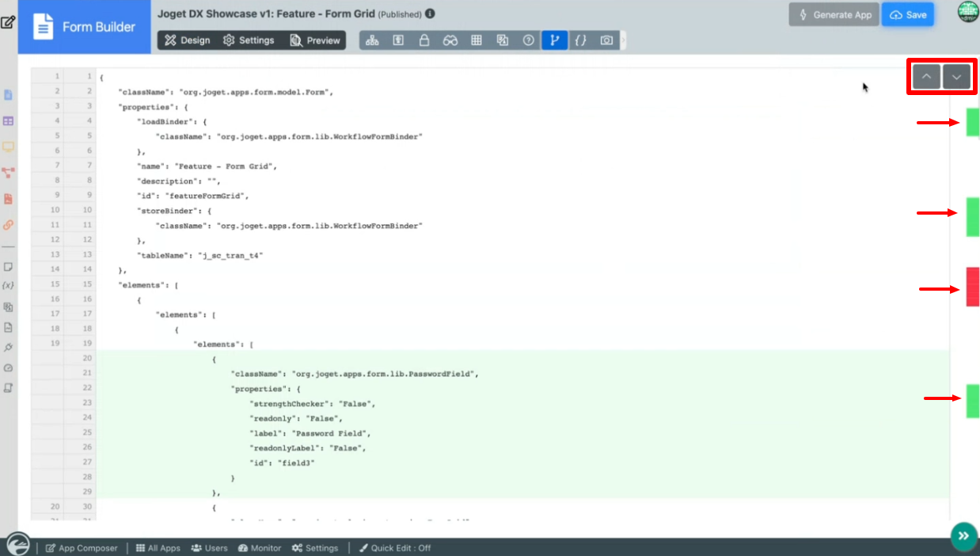This screenshot has height=556, width=980.
Task: Click the red PDF document sidebar icon
Action: coord(9,199)
